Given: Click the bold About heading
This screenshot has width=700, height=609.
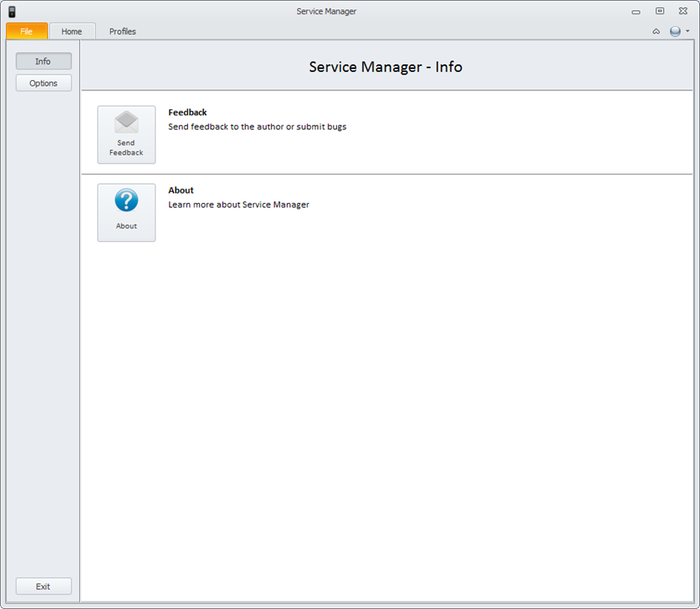Looking at the screenshot, I should [181, 190].
